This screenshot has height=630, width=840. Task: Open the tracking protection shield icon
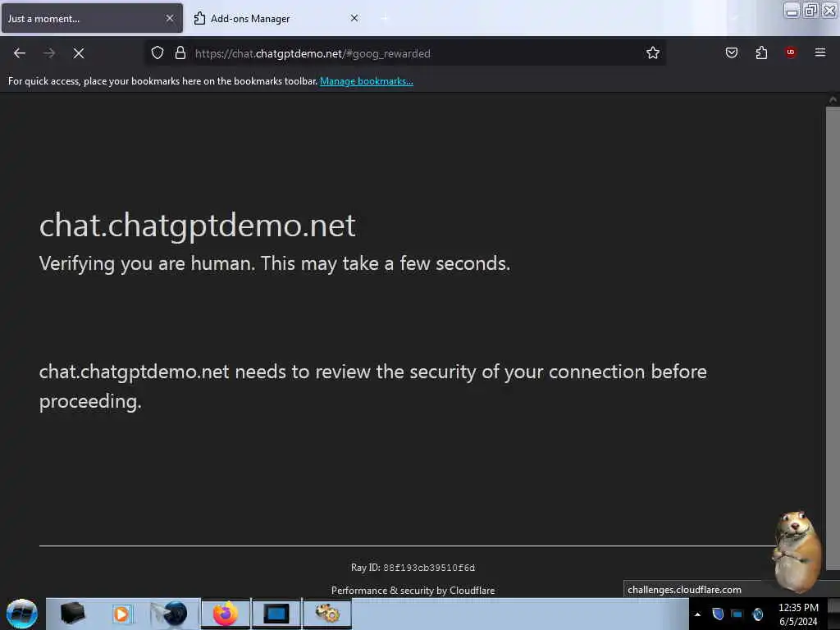(157, 53)
